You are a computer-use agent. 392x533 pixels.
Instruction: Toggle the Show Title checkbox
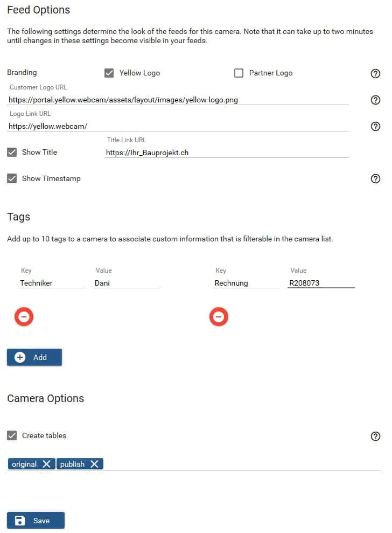(x=12, y=152)
